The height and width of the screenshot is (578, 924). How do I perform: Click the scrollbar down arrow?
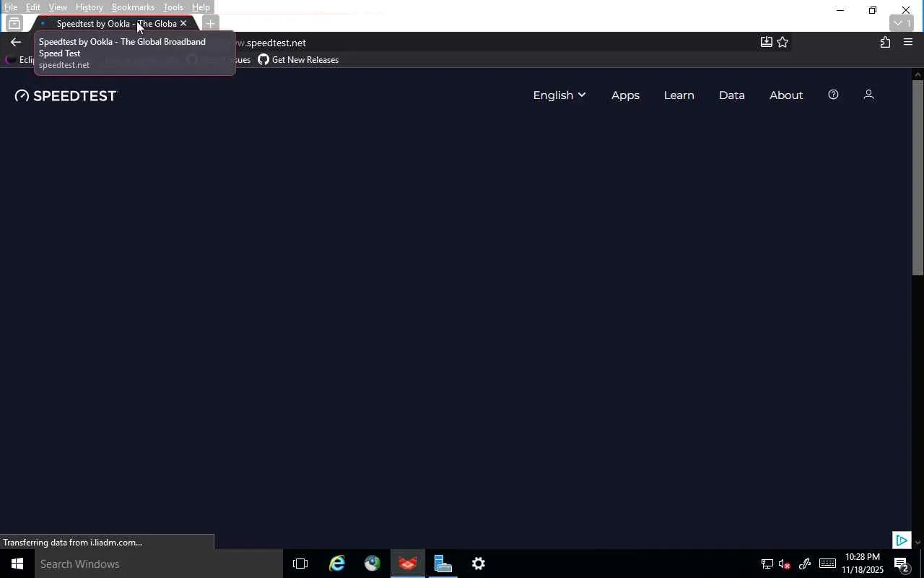[x=918, y=543]
